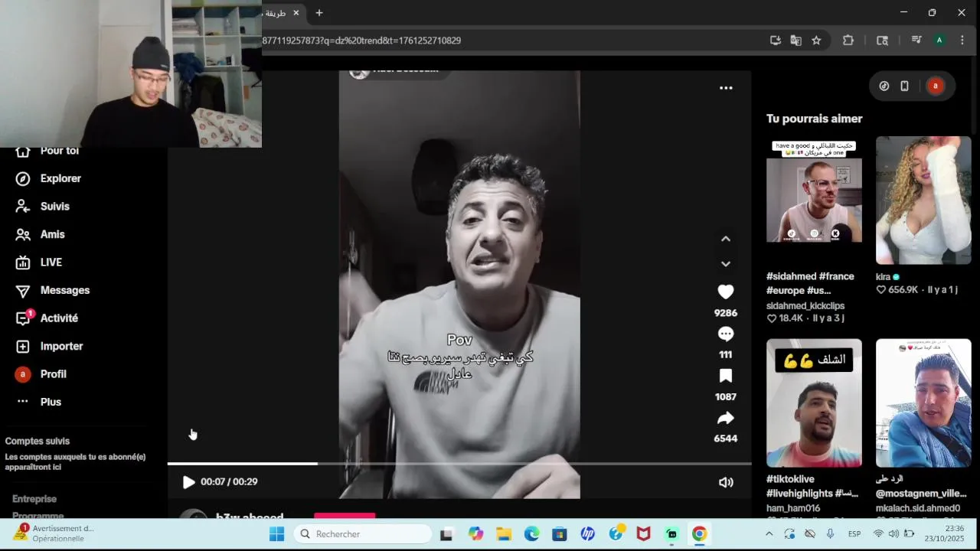Click the microphone tray icon
The image size is (980, 551).
[x=830, y=534]
